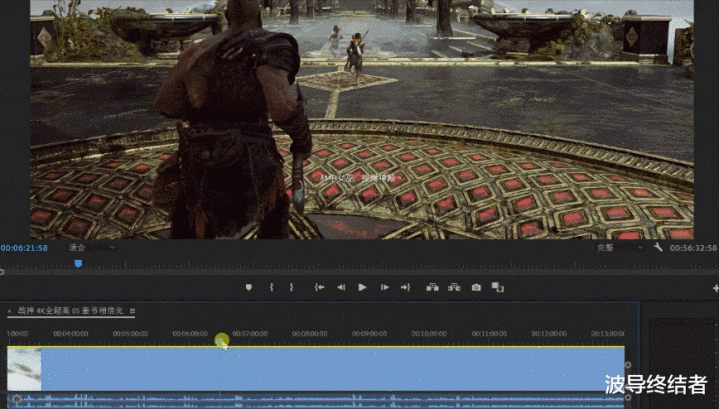Click the Mark In bracket icon

coord(271,287)
